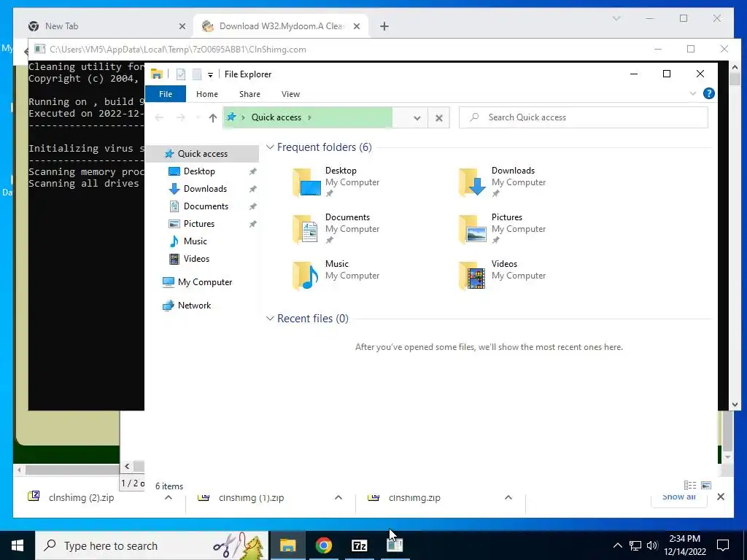Open Customize Quick Access Toolbar dropdown arrow
The width and height of the screenshot is (747, 560).
210,75
